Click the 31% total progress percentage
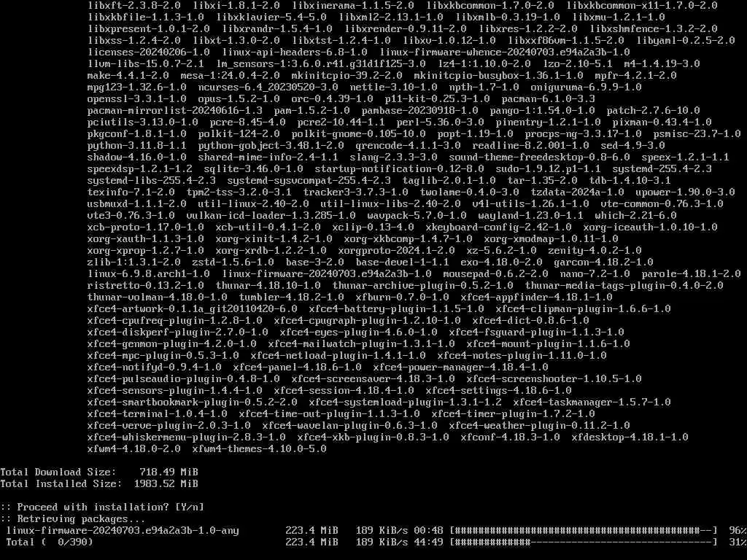 click(x=738, y=542)
